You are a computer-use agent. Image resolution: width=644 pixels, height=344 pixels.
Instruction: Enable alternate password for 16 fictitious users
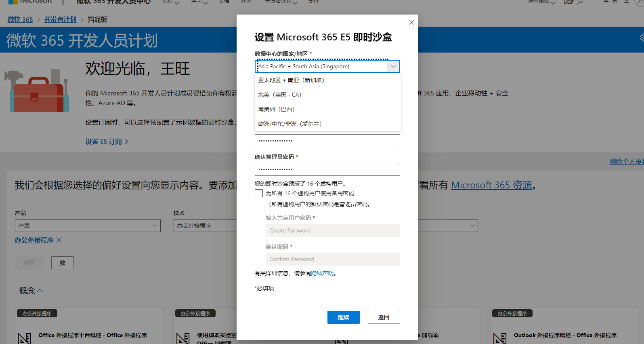point(259,193)
